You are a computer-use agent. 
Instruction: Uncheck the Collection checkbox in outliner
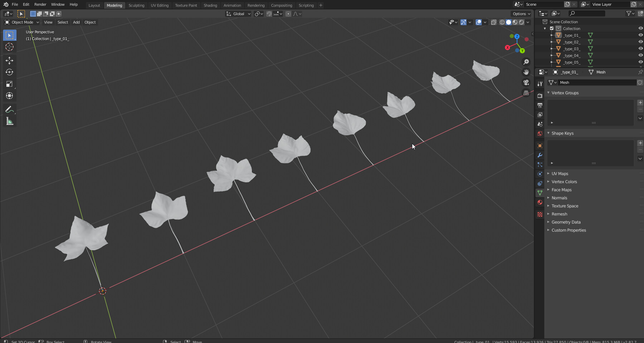pyautogui.click(x=552, y=28)
